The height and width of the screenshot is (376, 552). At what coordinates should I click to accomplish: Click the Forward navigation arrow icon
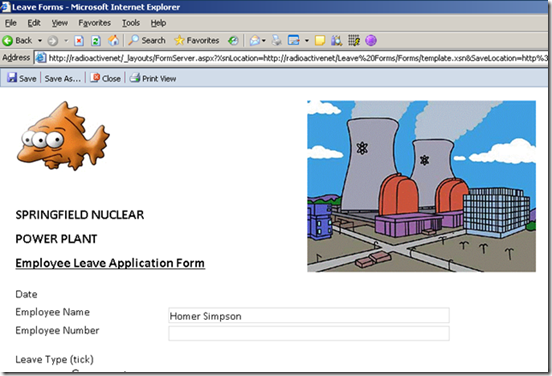(x=52, y=41)
